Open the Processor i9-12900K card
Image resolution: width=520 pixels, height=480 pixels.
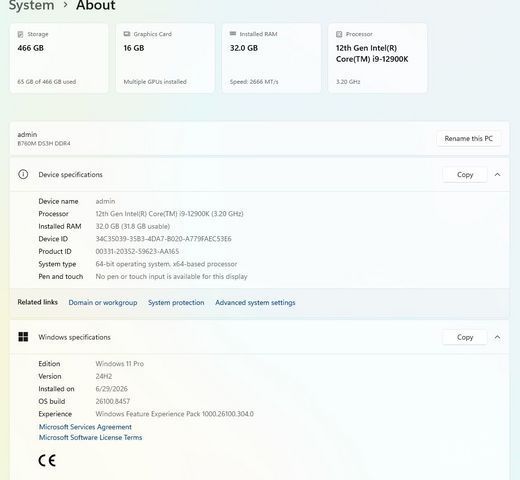tap(378, 58)
